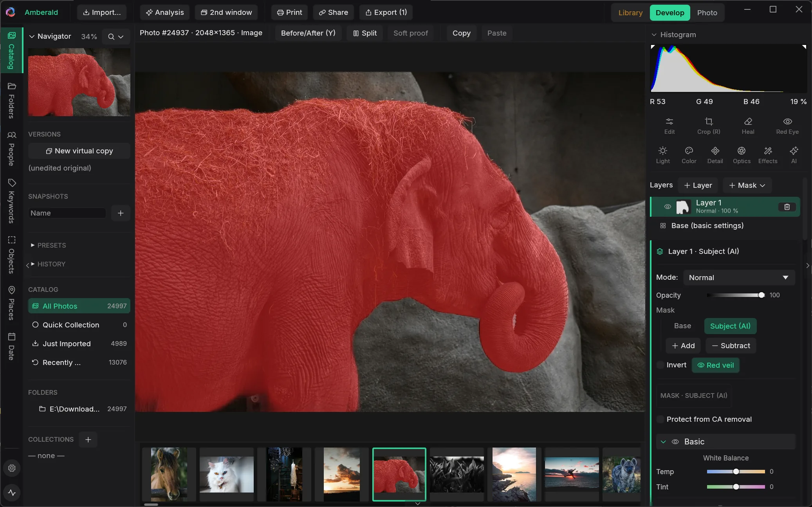Toggle Split view
Viewport: 812px width, 507px height.
click(365, 33)
